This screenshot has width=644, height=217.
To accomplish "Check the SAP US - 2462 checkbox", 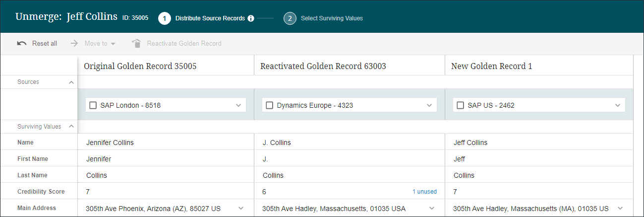I will tap(460, 105).
